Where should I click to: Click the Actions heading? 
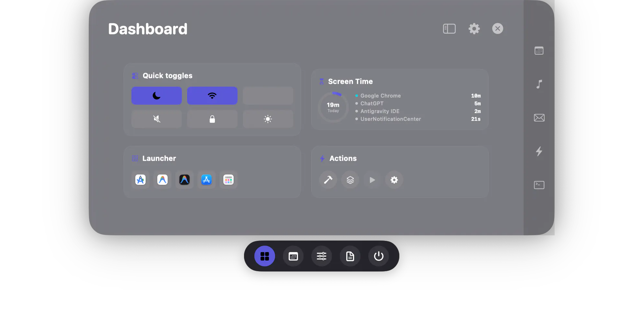click(x=343, y=158)
